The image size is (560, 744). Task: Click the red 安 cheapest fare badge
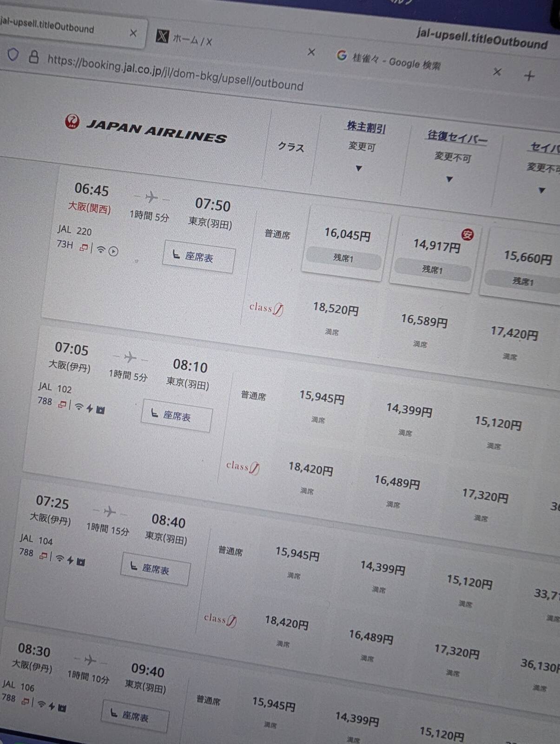(467, 234)
